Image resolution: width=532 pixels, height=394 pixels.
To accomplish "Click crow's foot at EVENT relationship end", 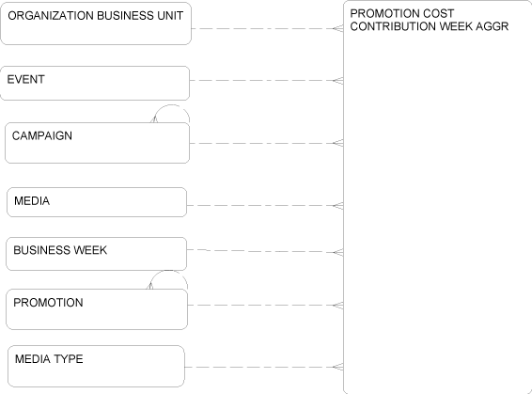I will click(x=338, y=81).
